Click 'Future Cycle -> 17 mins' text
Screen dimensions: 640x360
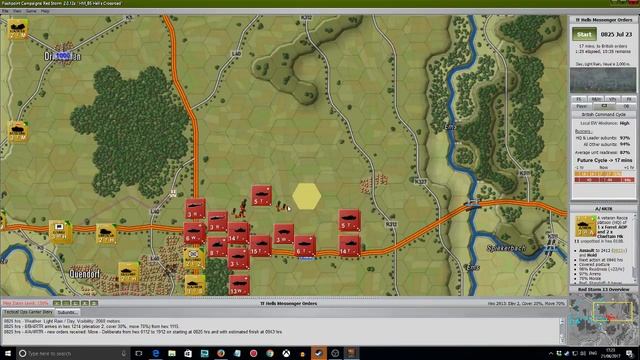pyautogui.click(x=604, y=160)
